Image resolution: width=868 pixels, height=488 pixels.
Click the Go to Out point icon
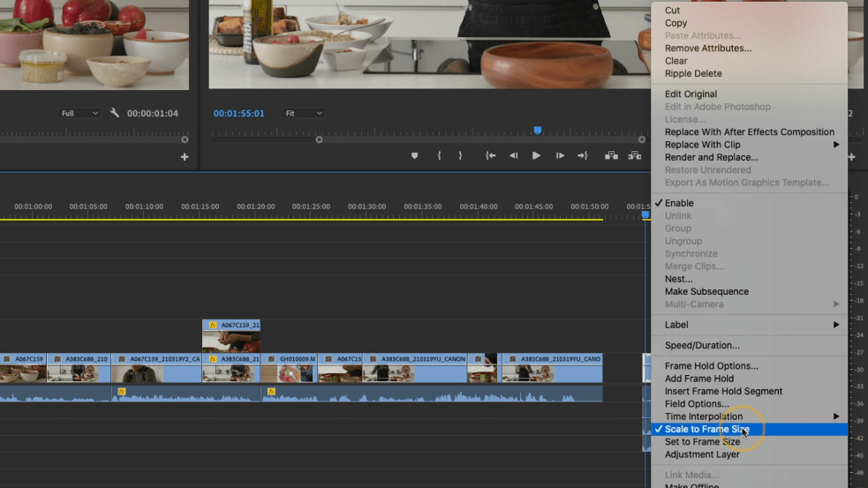(x=583, y=156)
